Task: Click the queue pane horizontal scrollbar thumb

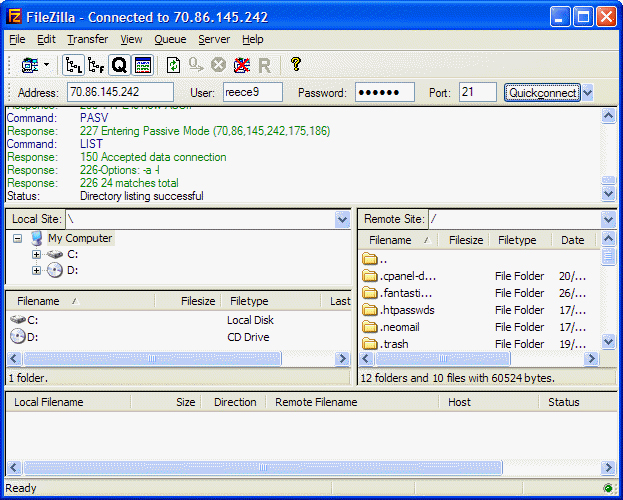Action: (263, 467)
